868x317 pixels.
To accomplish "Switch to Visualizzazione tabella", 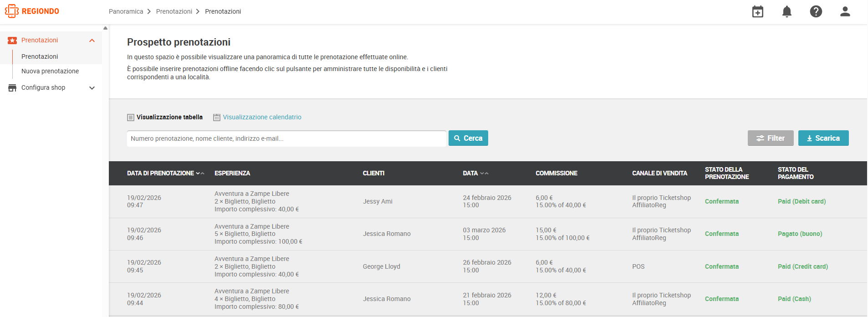I will click(169, 117).
